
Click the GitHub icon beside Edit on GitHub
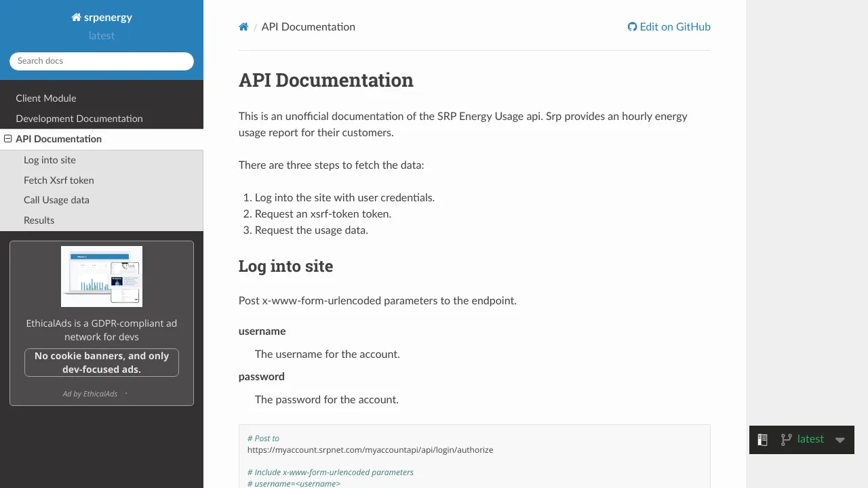click(632, 27)
